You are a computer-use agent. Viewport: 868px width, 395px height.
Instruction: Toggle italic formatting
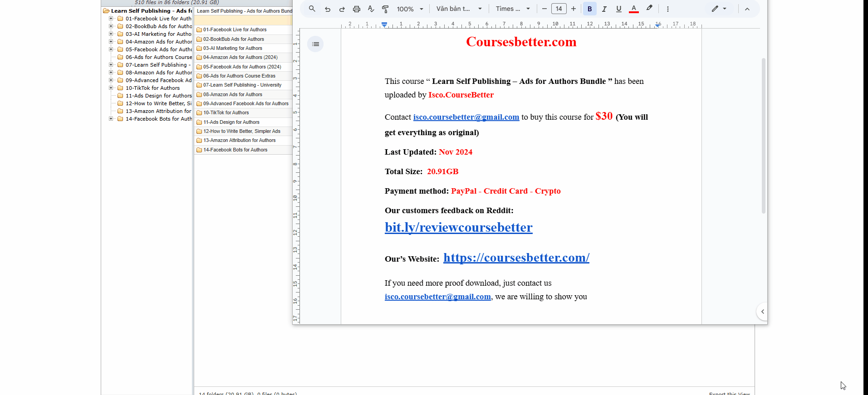(604, 9)
